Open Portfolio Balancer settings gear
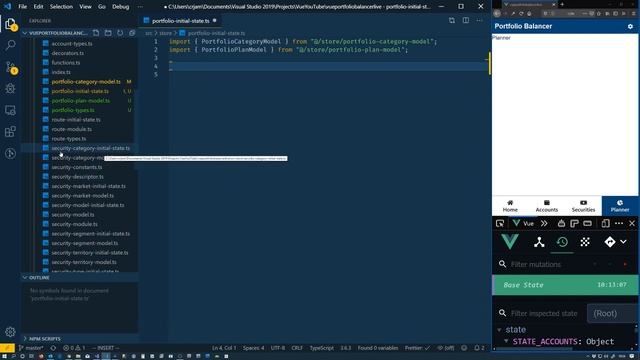 coord(630,26)
